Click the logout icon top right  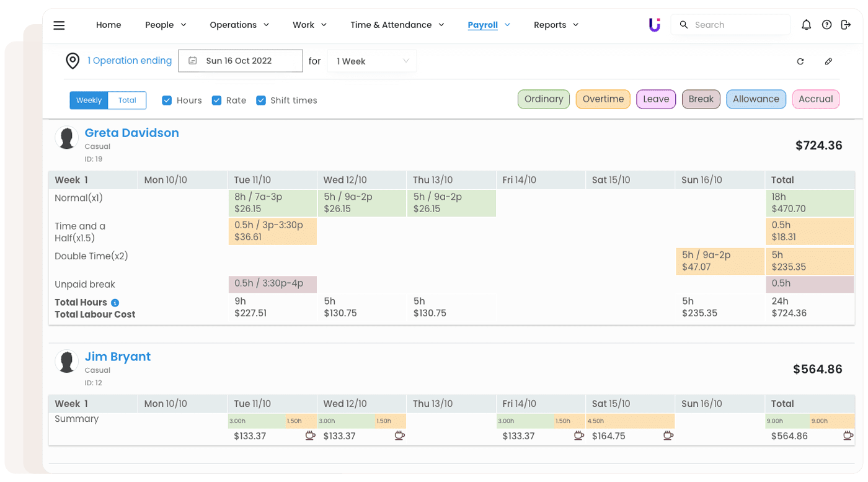[846, 24]
